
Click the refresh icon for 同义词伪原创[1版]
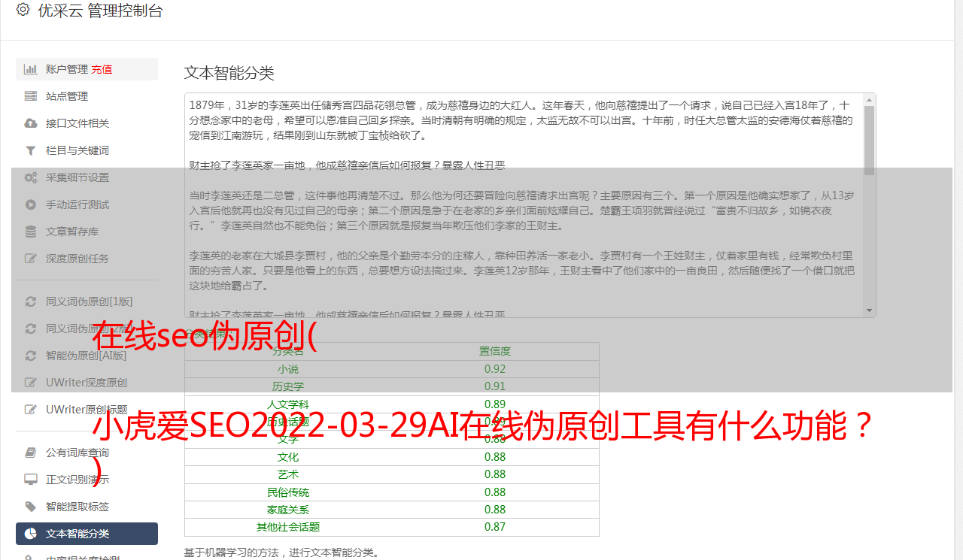click(31, 301)
